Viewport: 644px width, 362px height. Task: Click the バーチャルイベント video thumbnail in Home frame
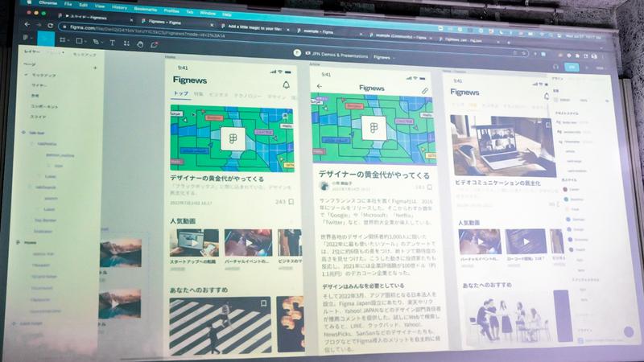point(248,243)
